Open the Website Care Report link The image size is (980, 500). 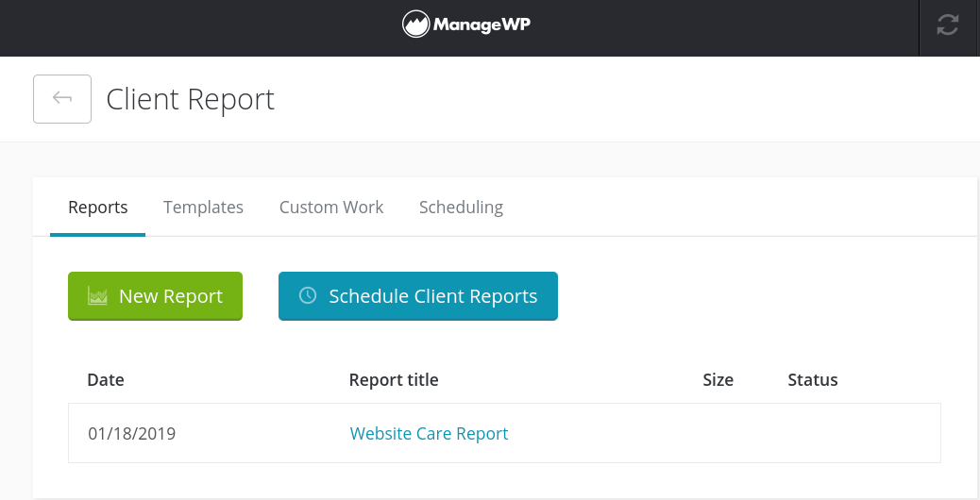pyautogui.click(x=429, y=433)
